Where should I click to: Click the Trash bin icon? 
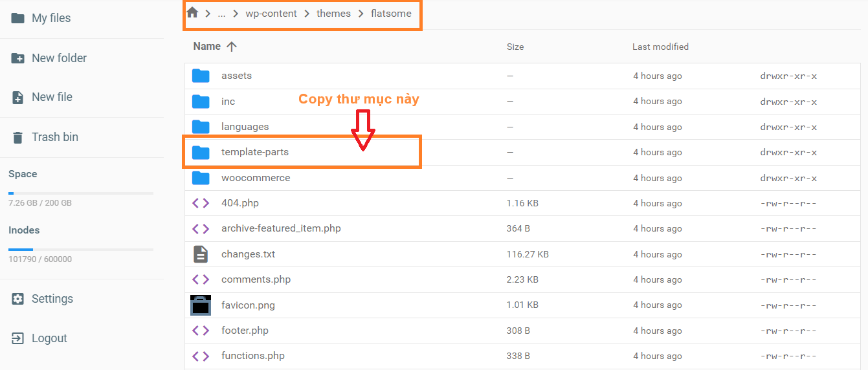pos(18,137)
